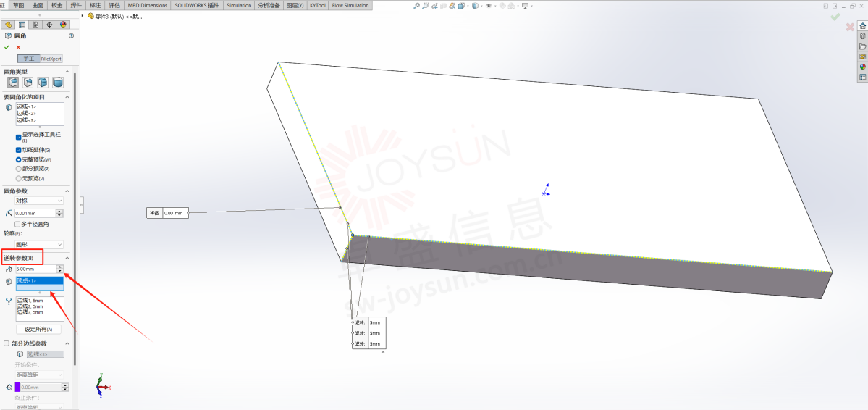The width and height of the screenshot is (868, 410).
Task: Accept feature with corner green check
Action: coord(835,17)
